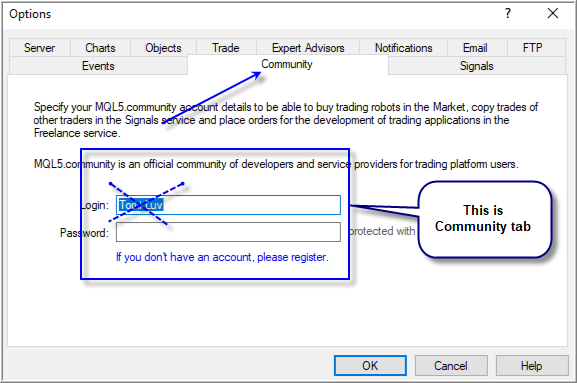Image resolution: width=577 pixels, height=383 pixels.
Task: Click into the Login input field
Action: 228,205
